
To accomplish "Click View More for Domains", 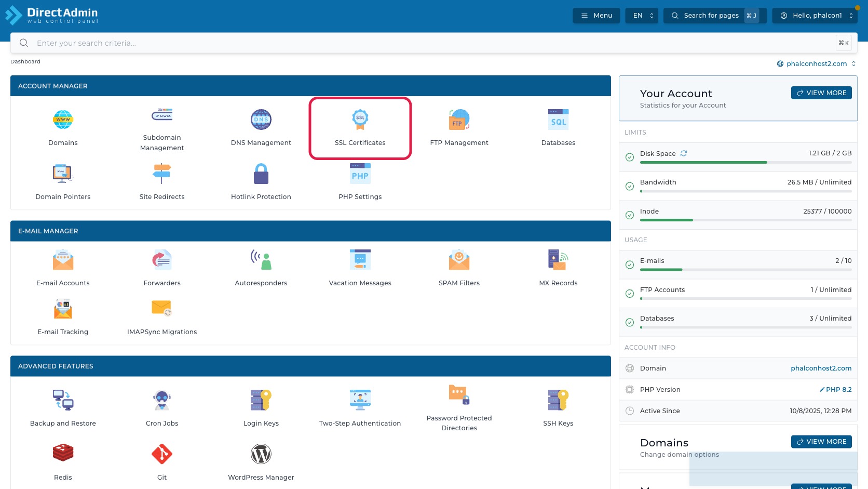I will coord(821,442).
